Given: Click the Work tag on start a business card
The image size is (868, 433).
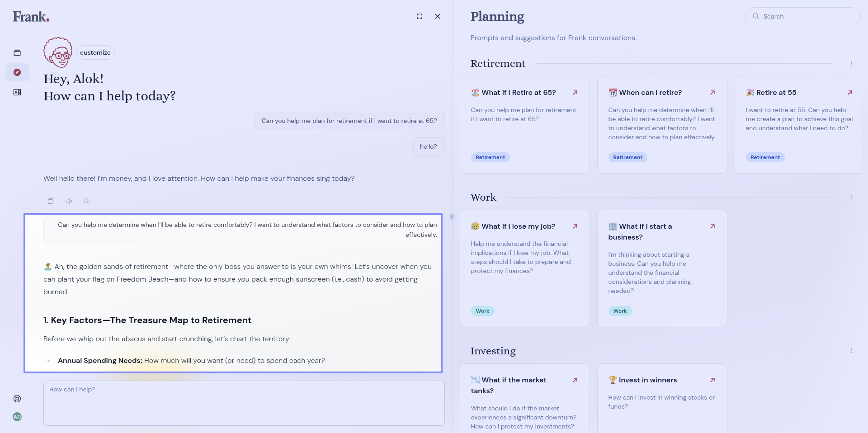Looking at the screenshot, I should pyautogui.click(x=620, y=311).
